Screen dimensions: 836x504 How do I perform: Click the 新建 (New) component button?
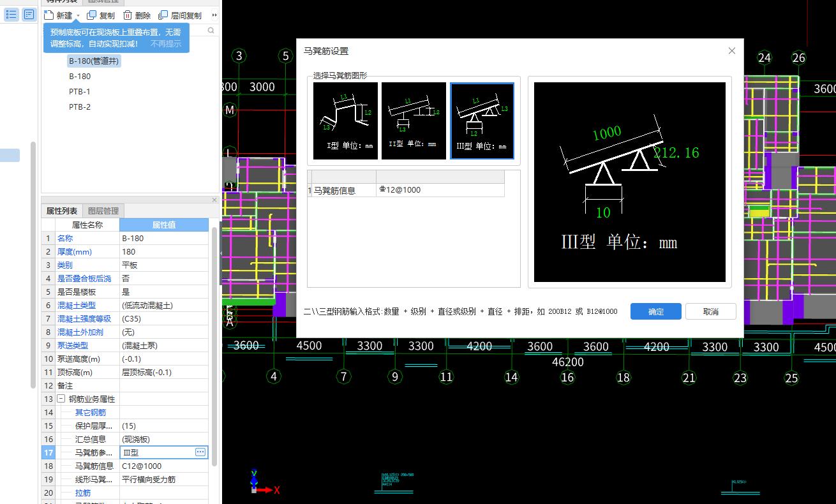(x=58, y=15)
